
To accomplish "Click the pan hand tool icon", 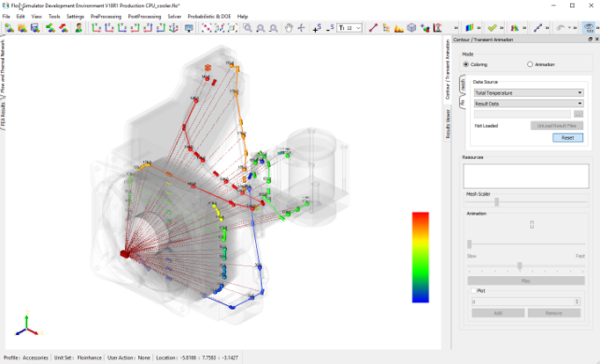I will click(289, 28).
